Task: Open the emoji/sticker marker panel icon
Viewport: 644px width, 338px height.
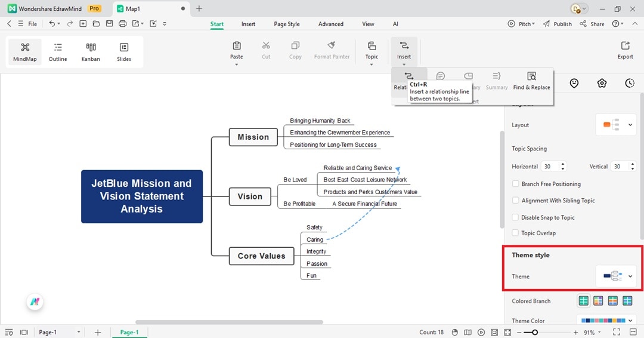Action: (x=574, y=84)
